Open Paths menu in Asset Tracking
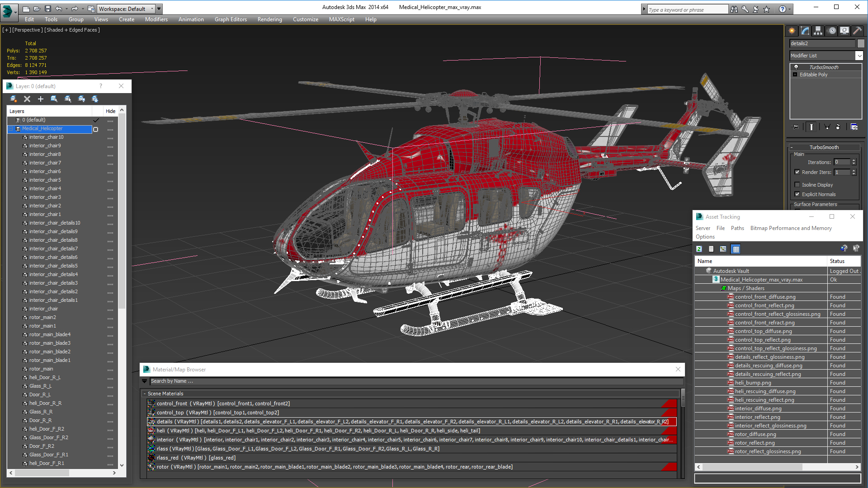The image size is (868, 488). pos(737,228)
